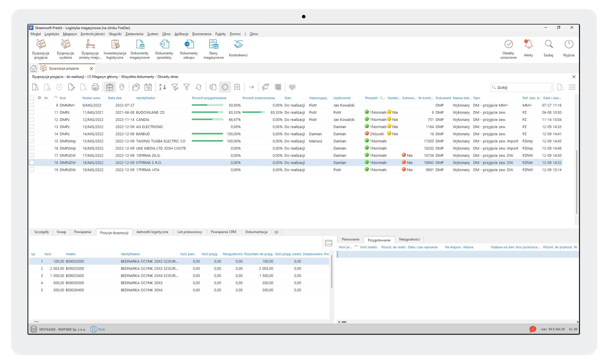Click the A-Z sort icon
Viewport: 607px width, 364px height.
pos(162,87)
